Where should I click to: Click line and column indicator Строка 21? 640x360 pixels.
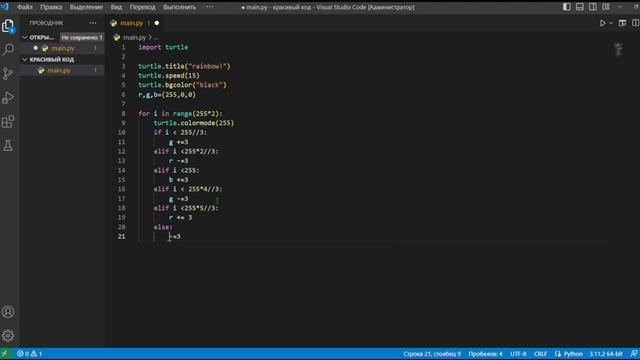pos(432,354)
